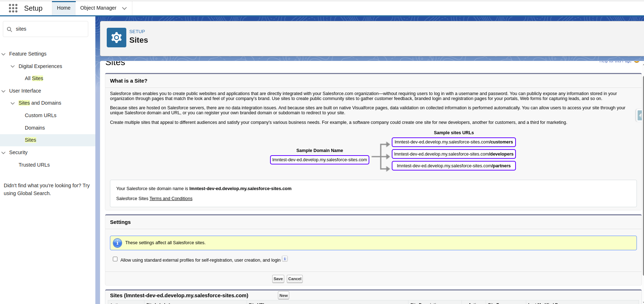Open the Terms and Conditions link
The width and height of the screenshot is (644, 304).
pos(171,199)
